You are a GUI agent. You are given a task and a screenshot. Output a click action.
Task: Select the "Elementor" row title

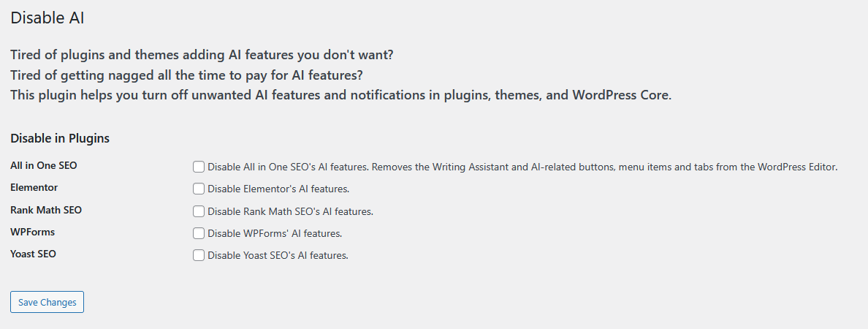[x=34, y=187]
